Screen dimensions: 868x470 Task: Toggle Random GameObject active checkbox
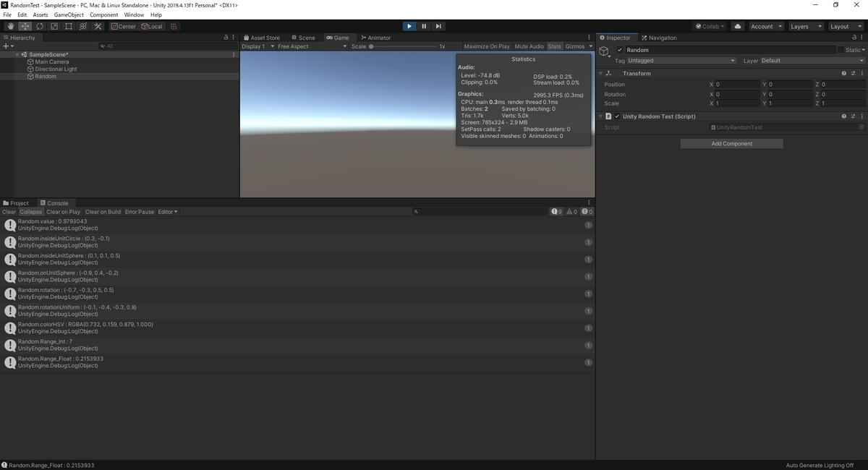pyautogui.click(x=620, y=50)
